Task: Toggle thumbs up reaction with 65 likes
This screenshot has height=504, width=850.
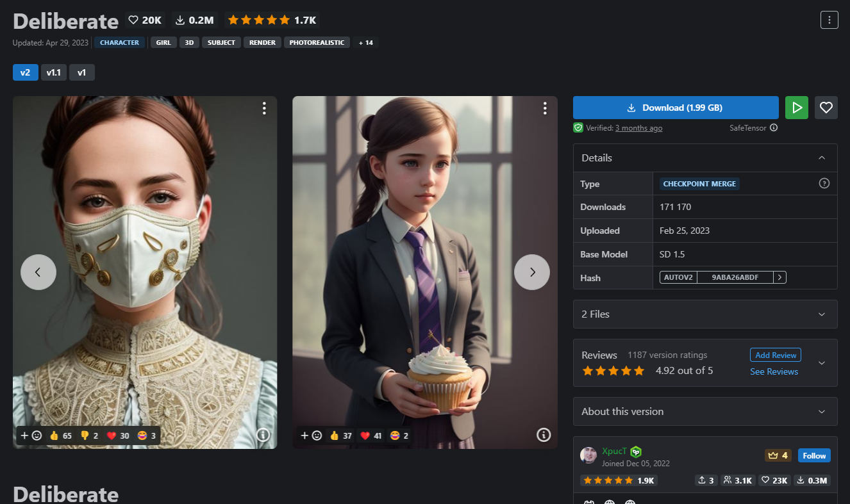Action: pos(61,435)
